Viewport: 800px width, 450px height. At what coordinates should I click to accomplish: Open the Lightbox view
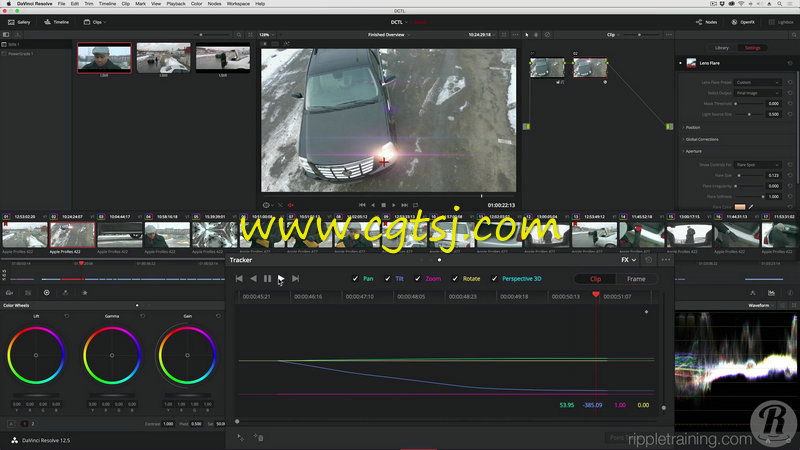(x=781, y=22)
